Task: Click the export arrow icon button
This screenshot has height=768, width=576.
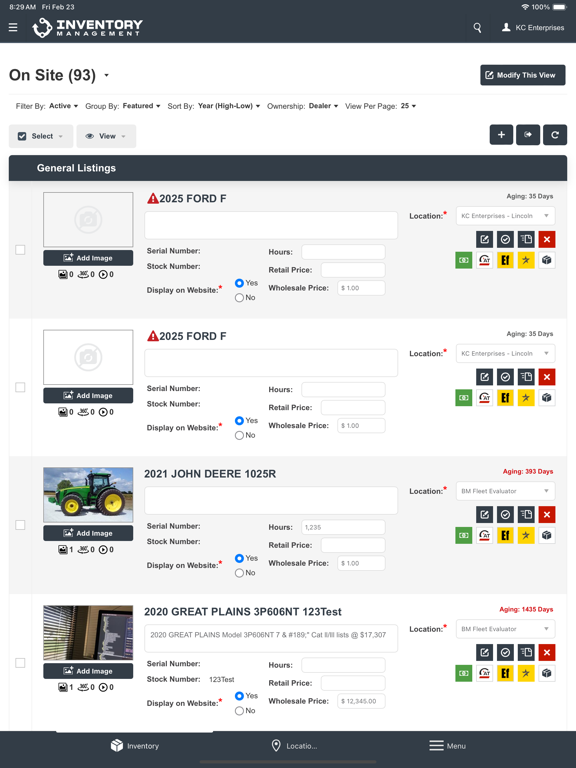Action: [528, 135]
